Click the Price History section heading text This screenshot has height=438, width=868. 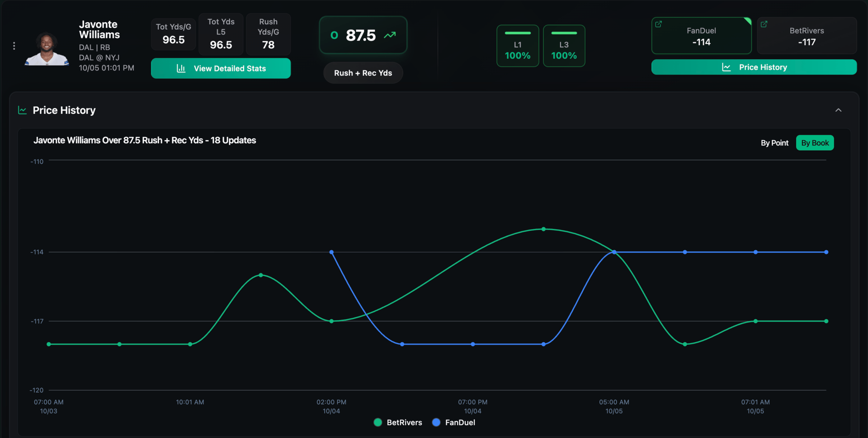click(64, 110)
